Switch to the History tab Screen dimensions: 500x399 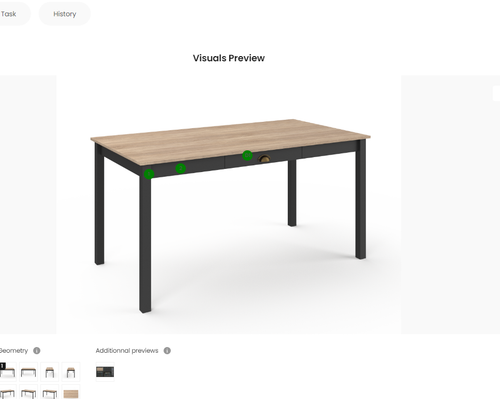coord(65,14)
